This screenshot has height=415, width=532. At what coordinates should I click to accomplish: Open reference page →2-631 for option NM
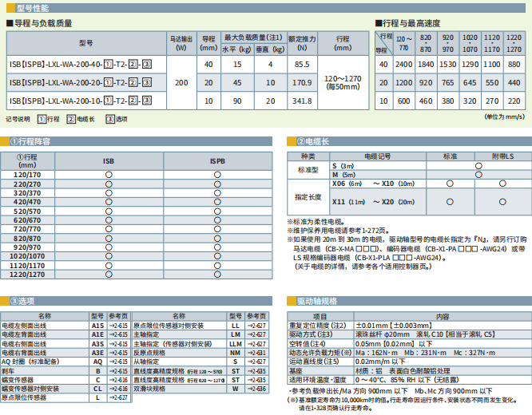(257, 352)
